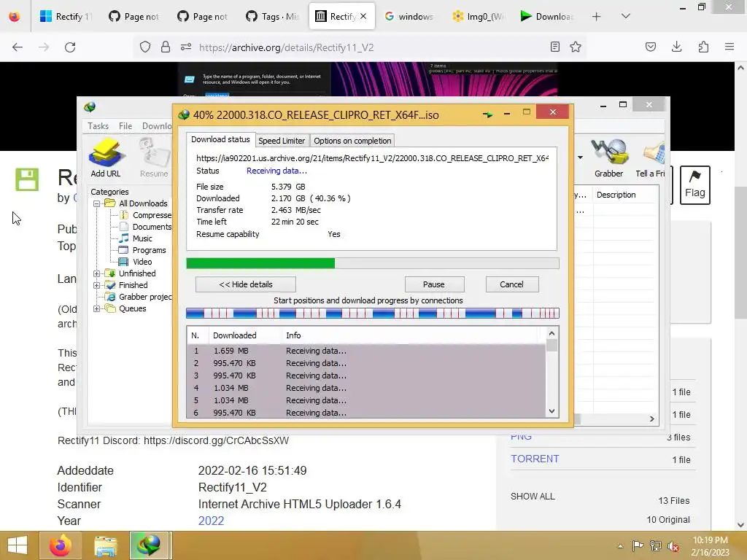Switch to the Tags GitHub browser tab

click(271, 16)
